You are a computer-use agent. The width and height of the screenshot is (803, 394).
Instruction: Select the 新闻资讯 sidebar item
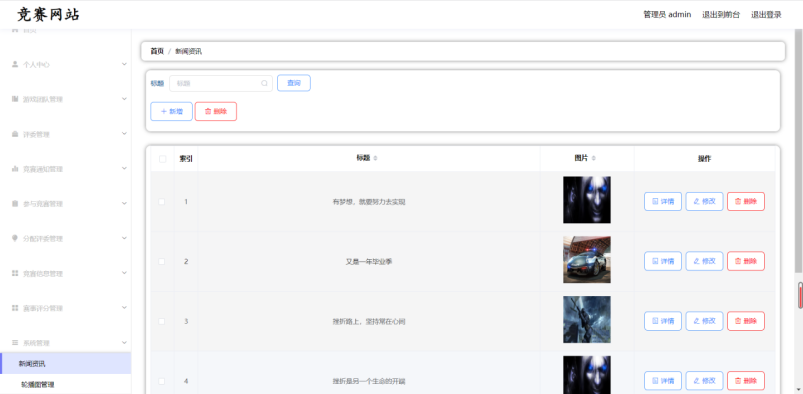click(x=66, y=364)
